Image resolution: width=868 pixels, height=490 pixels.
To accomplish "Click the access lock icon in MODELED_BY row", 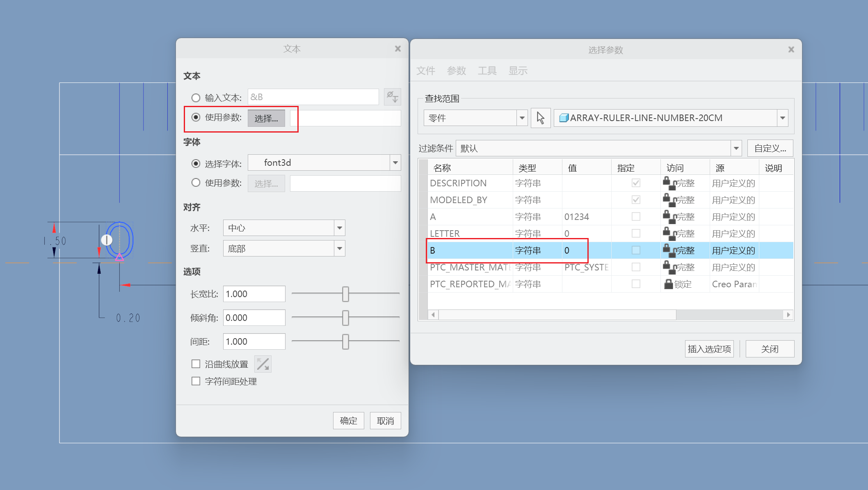I will (x=669, y=200).
